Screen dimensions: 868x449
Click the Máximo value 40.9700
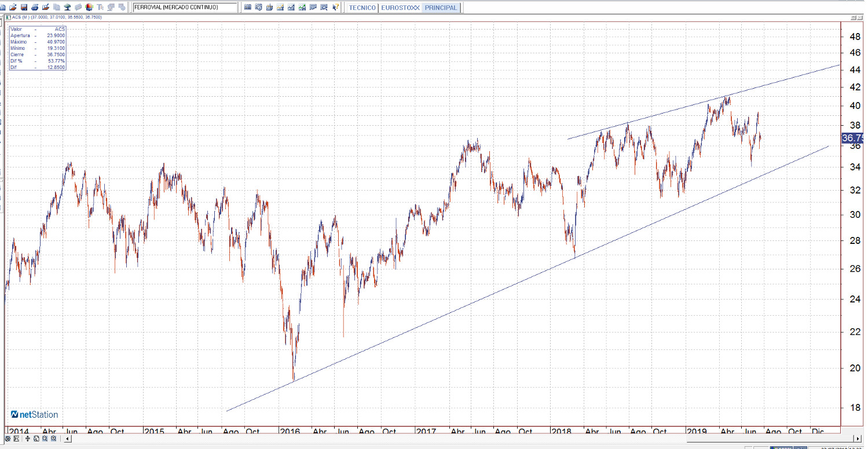click(x=56, y=42)
